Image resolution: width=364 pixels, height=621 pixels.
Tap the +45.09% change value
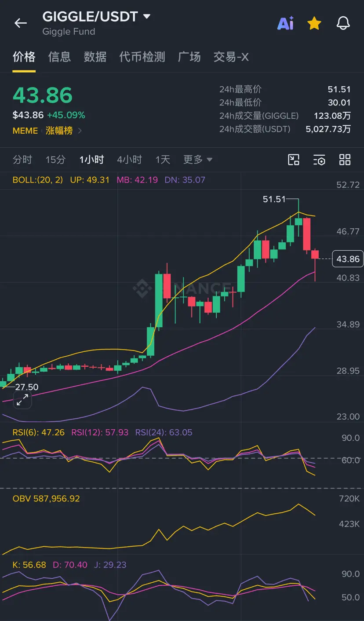[x=66, y=115]
